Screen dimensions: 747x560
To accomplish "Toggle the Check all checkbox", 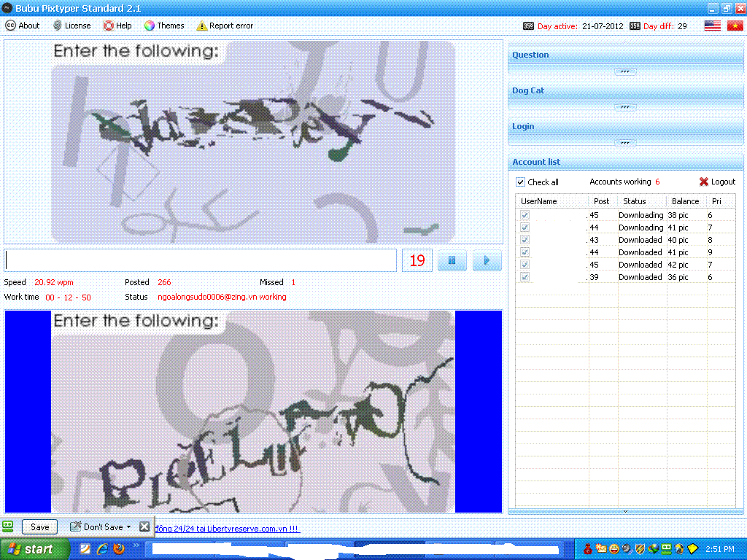I will 520,182.
